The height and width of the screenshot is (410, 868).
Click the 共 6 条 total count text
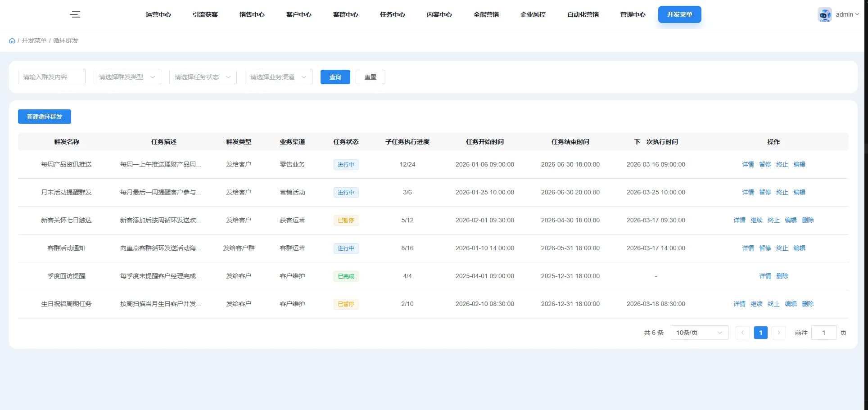(x=654, y=333)
